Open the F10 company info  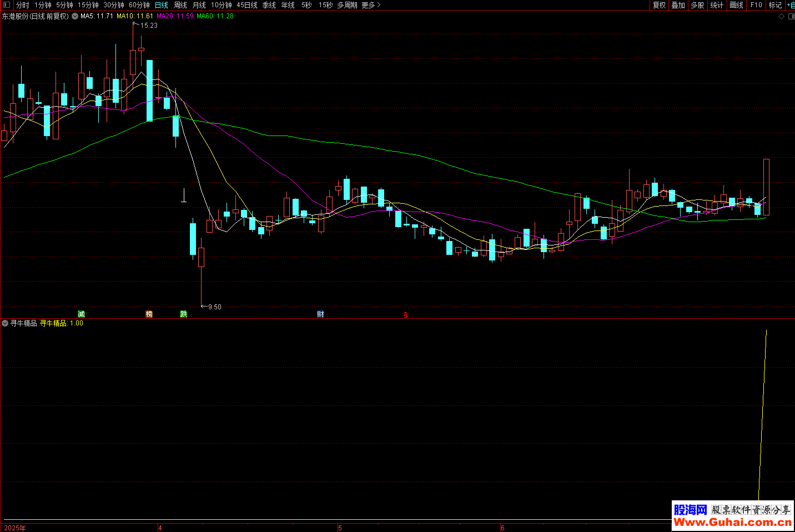click(756, 5)
